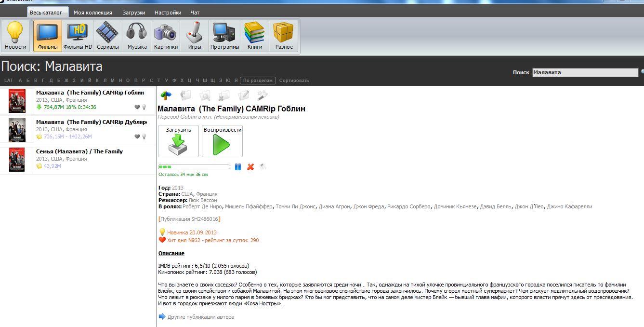Click the download progress bar
Image resolution: width=644 pixels, height=327 pixels.
point(194,167)
